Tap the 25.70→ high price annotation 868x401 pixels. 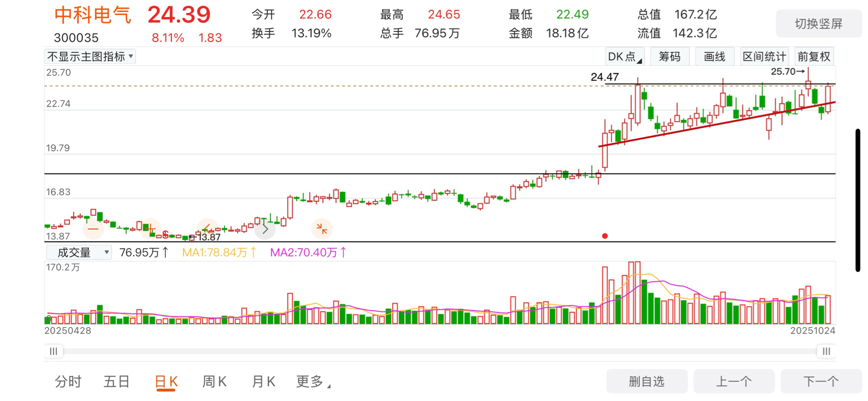coord(788,72)
